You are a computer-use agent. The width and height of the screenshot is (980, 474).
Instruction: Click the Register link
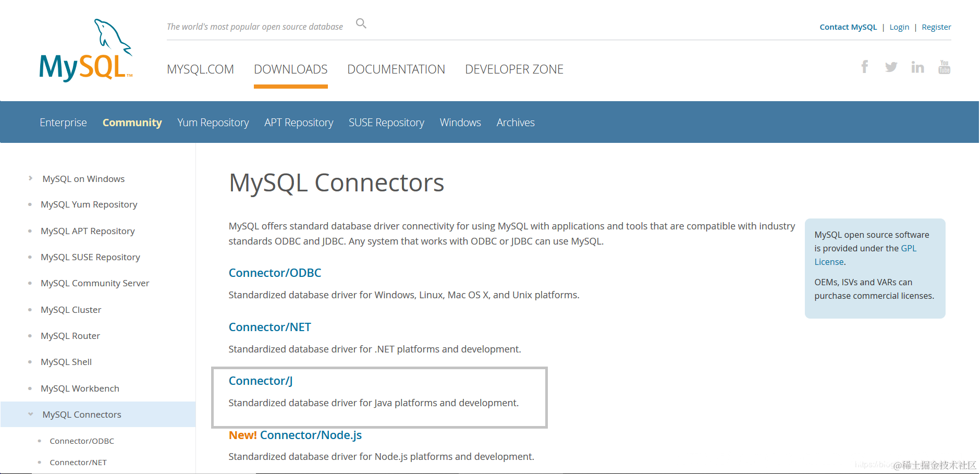(x=936, y=27)
